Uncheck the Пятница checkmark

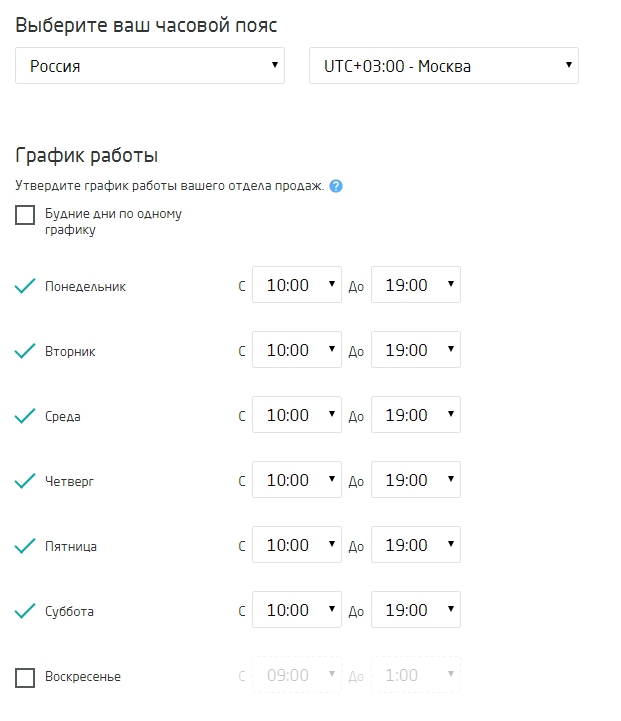(x=25, y=546)
